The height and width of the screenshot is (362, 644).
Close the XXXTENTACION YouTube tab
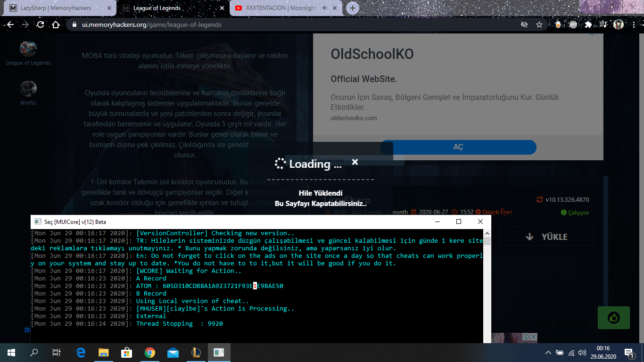(336, 8)
